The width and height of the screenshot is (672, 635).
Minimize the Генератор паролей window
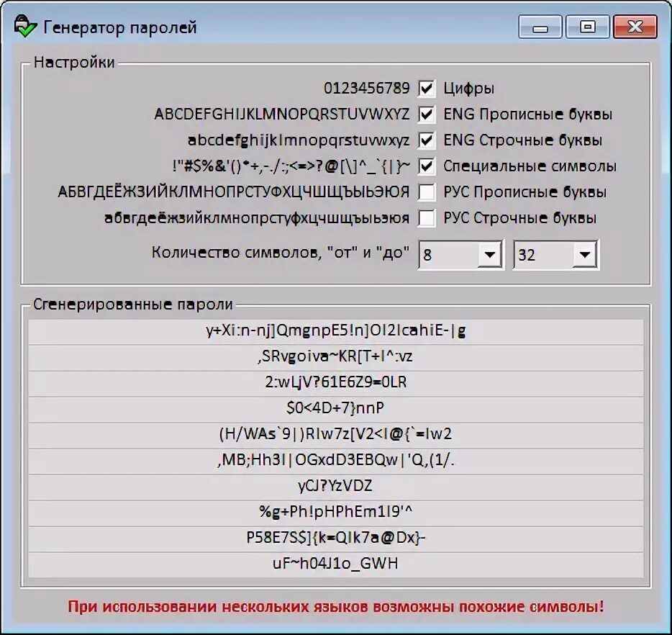540,27
